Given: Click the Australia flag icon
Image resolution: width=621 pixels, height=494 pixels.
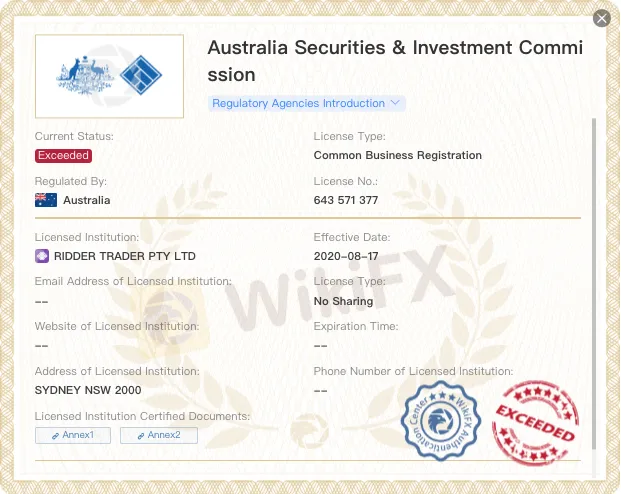Looking at the screenshot, I should coord(46,200).
